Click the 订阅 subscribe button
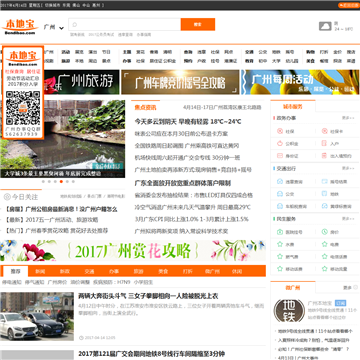This screenshot has width=360, height=360. click(340, 303)
